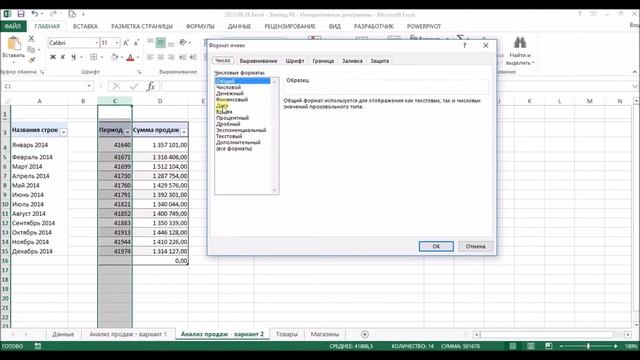This screenshot has height=360, width=640.
Task: Select Дата in number formats list
Action: tap(222, 105)
